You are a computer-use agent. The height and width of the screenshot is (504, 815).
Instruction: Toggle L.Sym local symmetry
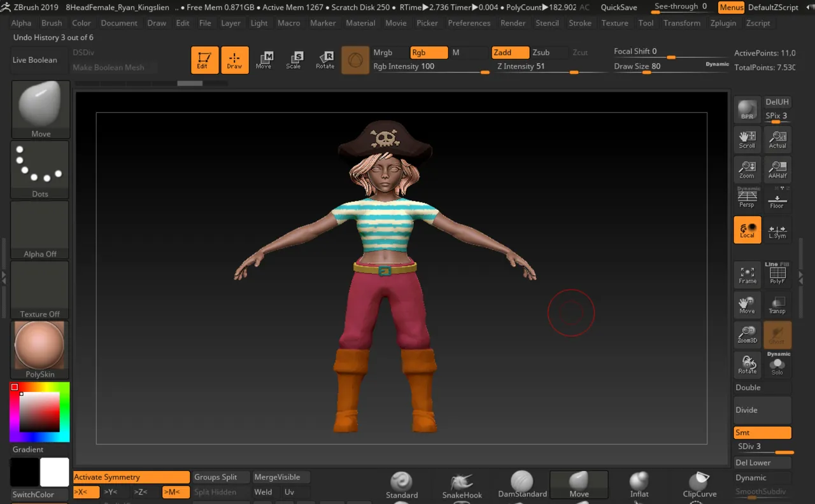click(x=777, y=230)
